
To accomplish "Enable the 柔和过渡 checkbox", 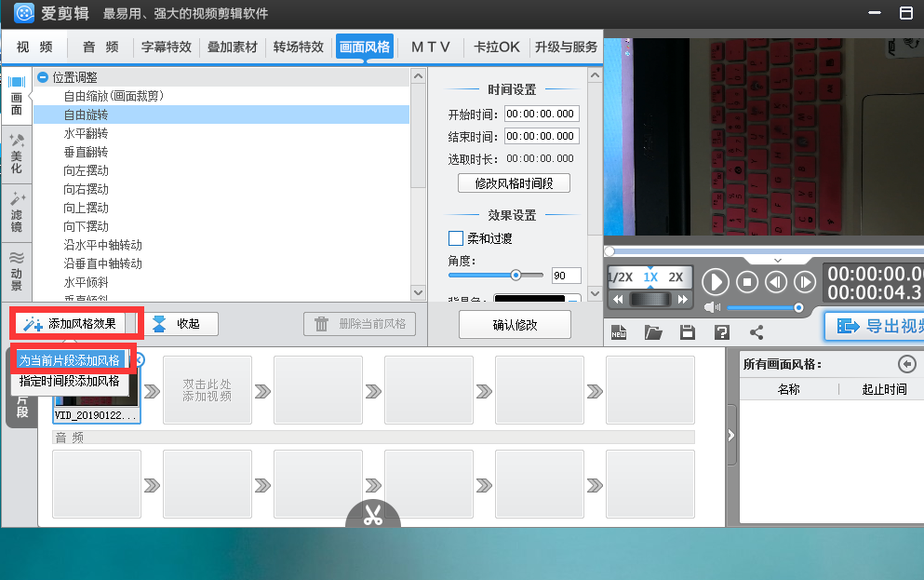I will click(x=455, y=237).
